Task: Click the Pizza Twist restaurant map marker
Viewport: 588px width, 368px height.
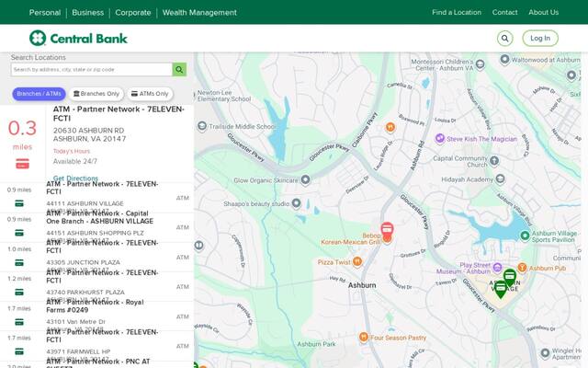Action: [357, 261]
